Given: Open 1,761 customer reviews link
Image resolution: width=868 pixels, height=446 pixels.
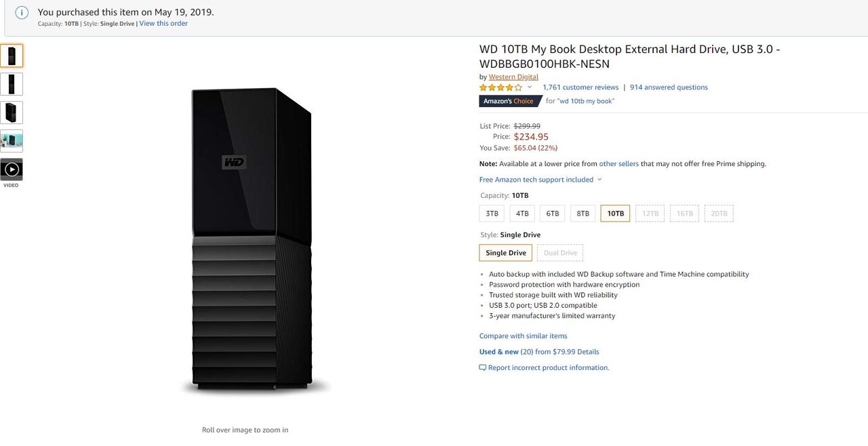Looking at the screenshot, I should pyautogui.click(x=580, y=87).
